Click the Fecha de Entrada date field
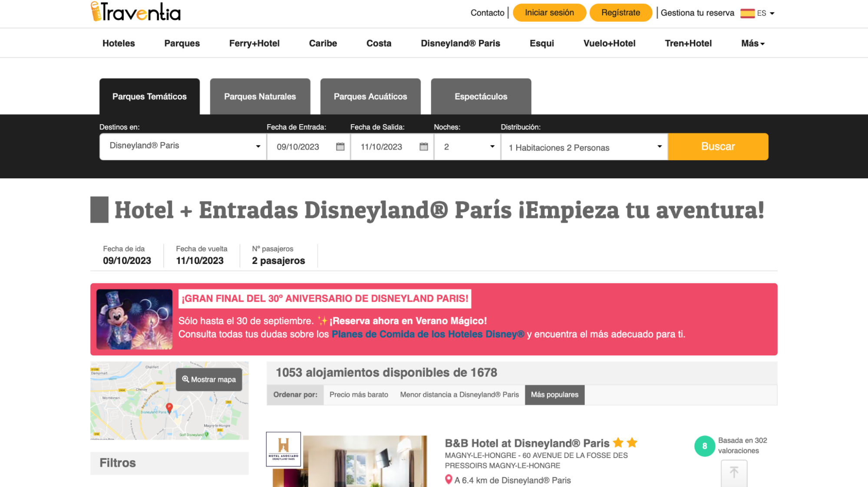This screenshot has height=487, width=868. (x=309, y=147)
